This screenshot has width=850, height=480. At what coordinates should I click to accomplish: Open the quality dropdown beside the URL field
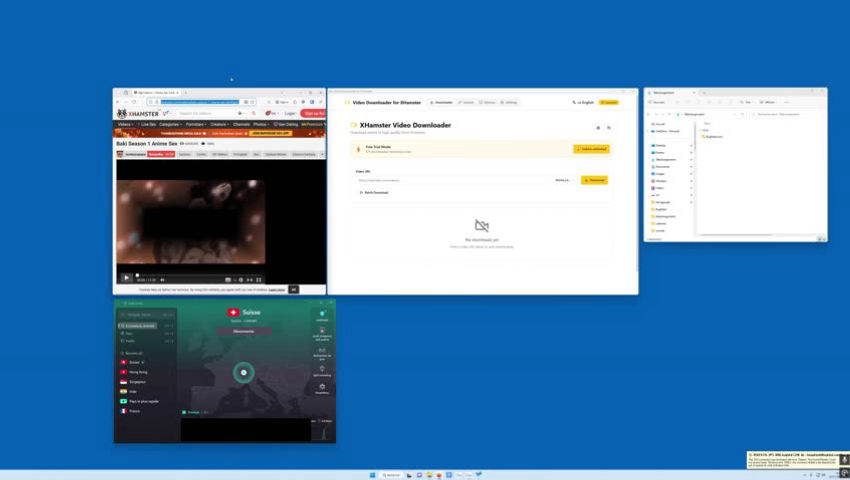tap(564, 180)
